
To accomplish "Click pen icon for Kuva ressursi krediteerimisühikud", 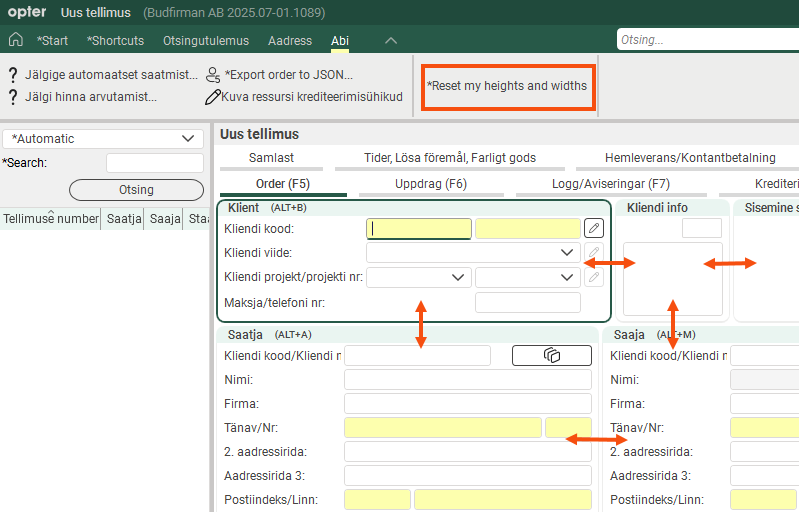I will (213, 97).
